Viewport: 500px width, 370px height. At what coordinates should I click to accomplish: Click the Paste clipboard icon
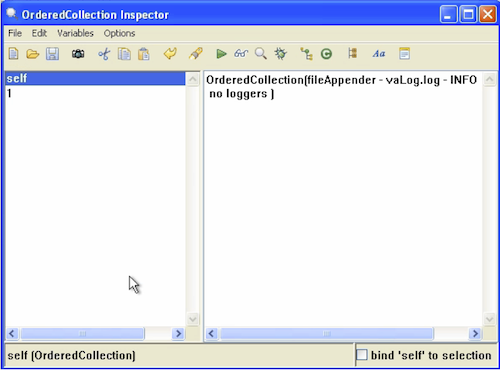pyautogui.click(x=144, y=54)
